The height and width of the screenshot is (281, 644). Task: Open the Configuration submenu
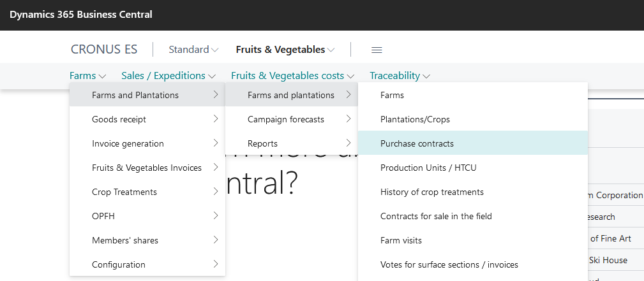coord(147,264)
